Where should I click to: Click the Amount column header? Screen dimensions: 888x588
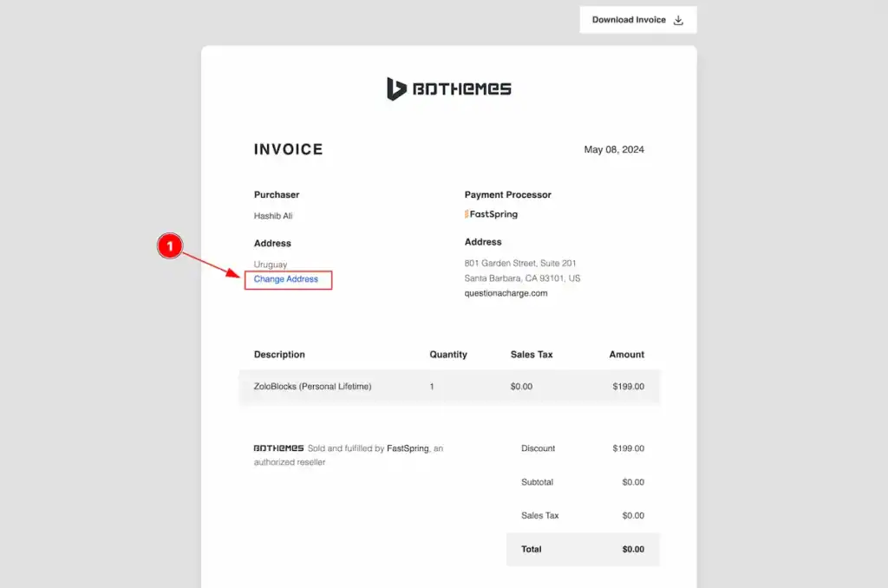pyautogui.click(x=626, y=355)
